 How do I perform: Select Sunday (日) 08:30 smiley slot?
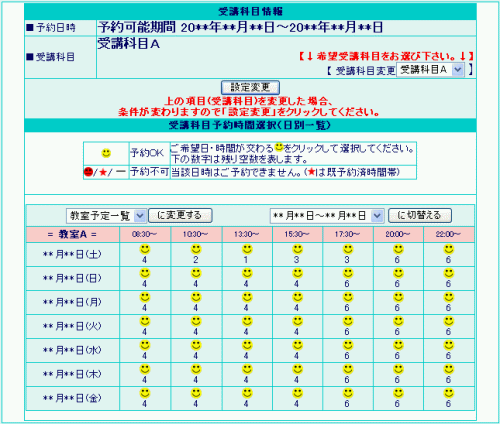click(145, 273)
